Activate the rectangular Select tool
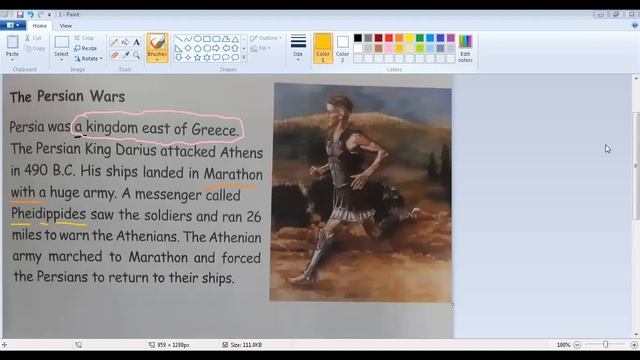 coord(62,42)
